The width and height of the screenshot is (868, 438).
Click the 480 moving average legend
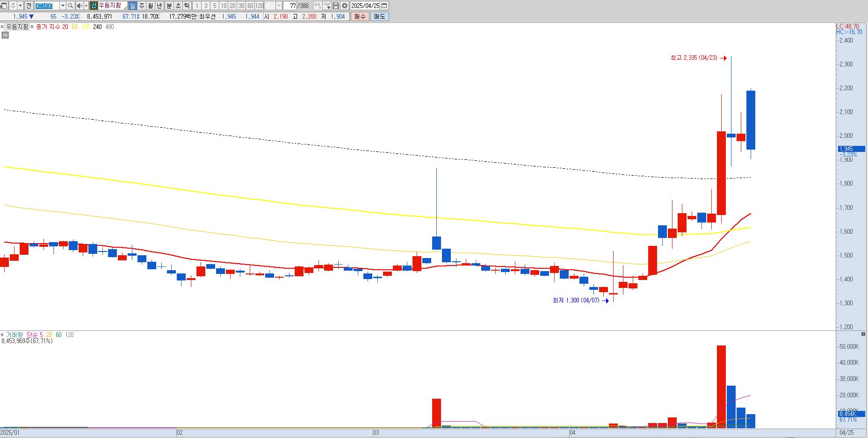(109, 27)
